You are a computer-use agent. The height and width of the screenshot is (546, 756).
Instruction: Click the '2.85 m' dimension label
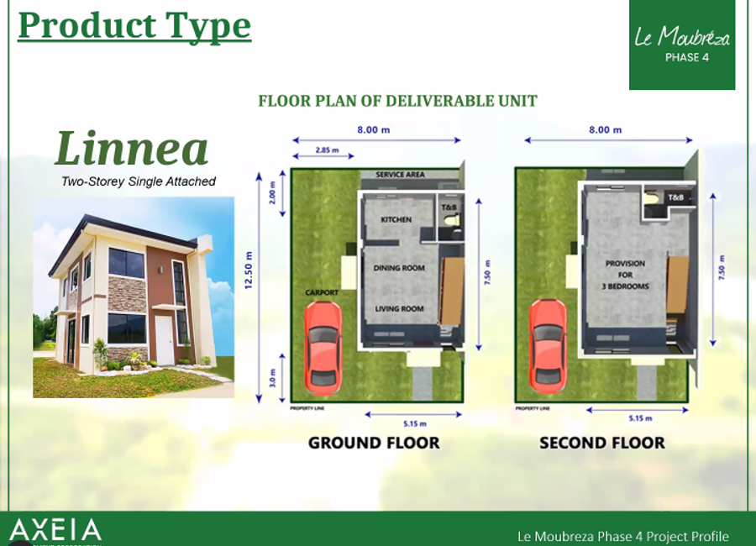click(x=327, y=150)
